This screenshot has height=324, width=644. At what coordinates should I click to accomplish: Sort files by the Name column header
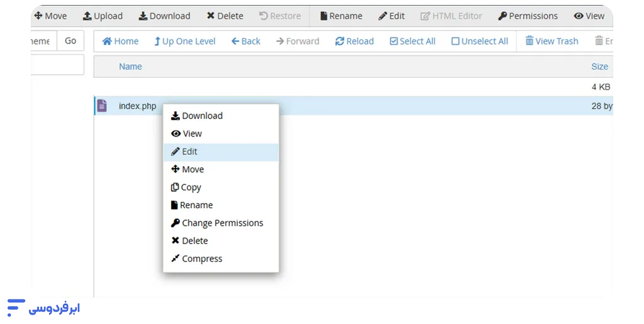click(130, 66)
